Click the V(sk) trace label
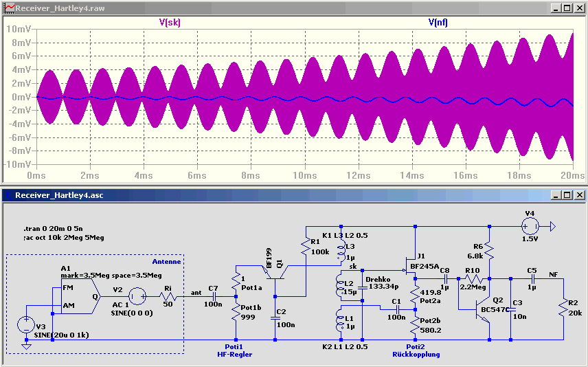588x367 pixels. point(169,22)
